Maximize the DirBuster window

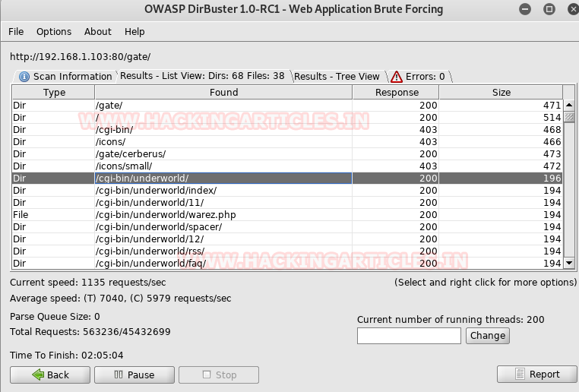pos(549,9)
